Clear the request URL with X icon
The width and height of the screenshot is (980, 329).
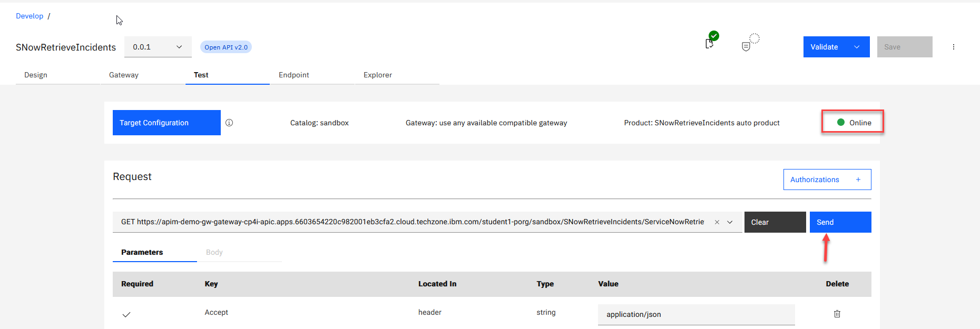(717, 222)
